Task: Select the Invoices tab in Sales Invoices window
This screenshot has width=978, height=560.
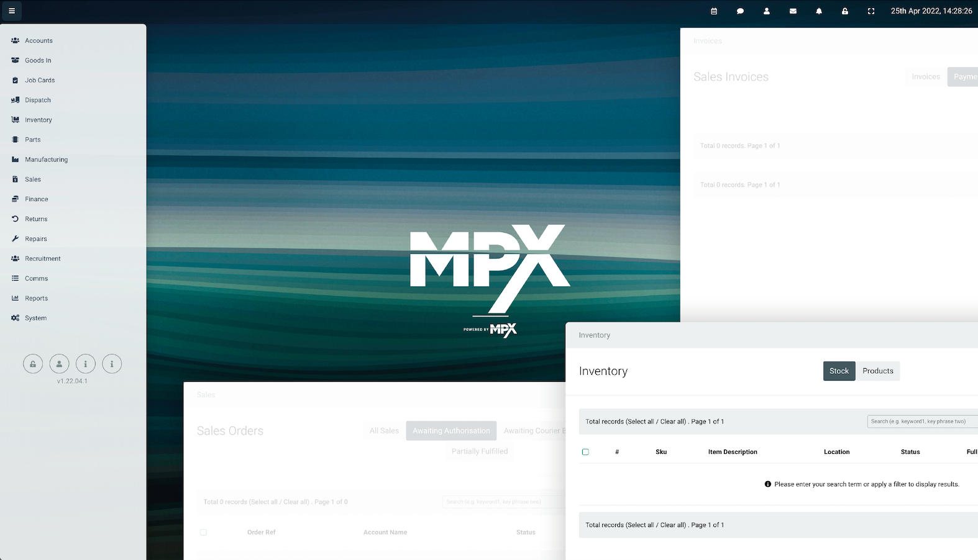Action: (926, 77)
